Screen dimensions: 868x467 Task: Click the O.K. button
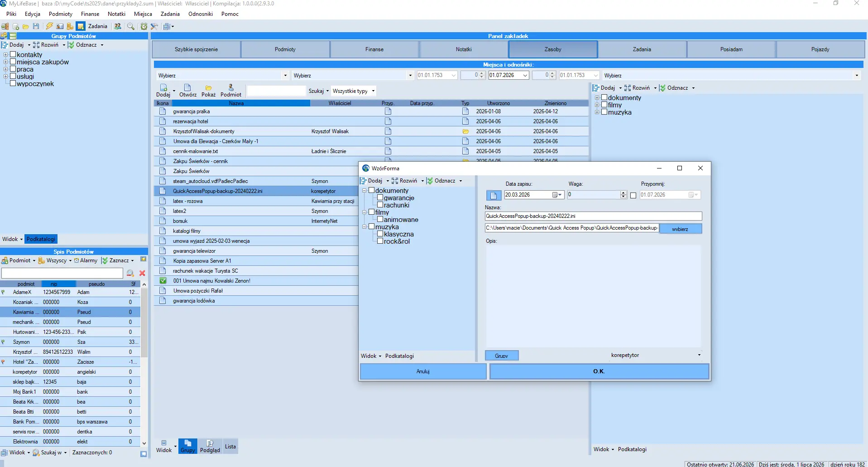599,371
